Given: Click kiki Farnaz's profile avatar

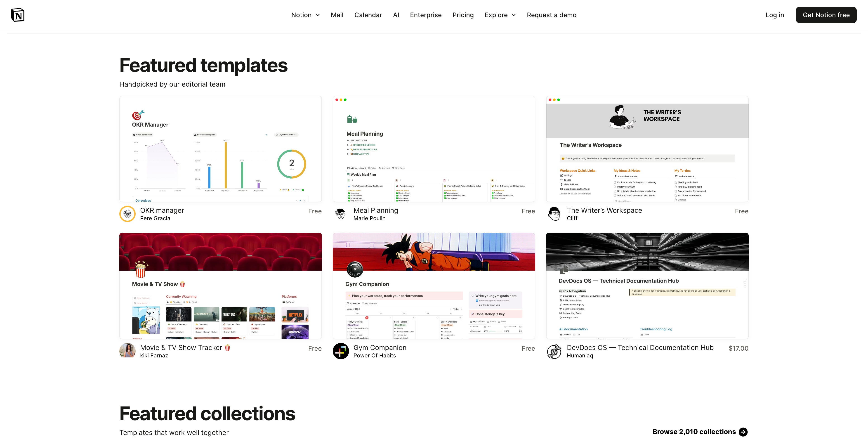Looking at the screenshot, I should pyautogui.click(x=127, y=351).
